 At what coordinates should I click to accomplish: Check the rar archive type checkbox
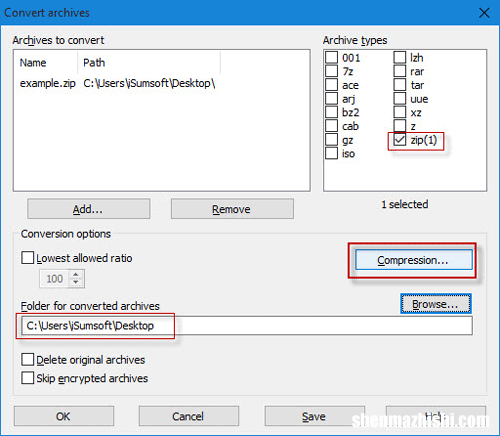point(399,71)
